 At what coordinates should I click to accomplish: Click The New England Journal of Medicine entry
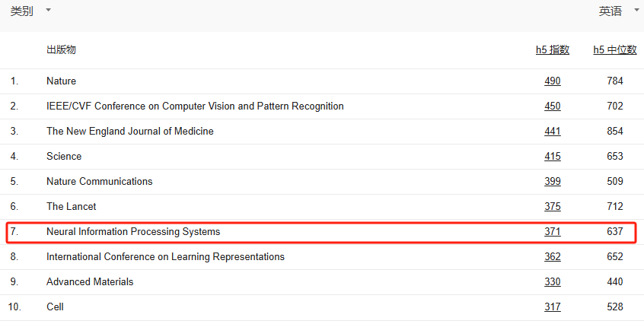coord(129,132)
